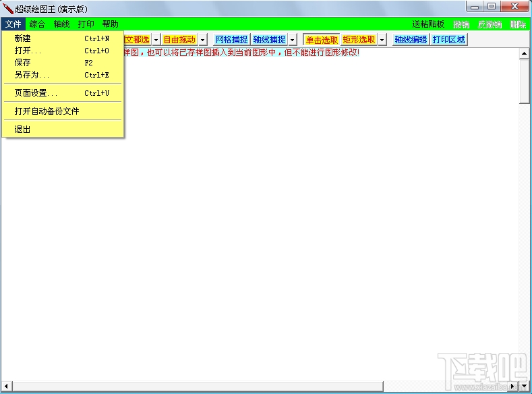Open the 综合 menu
Screen dimensions: 532x394
(x=37, y=24)
